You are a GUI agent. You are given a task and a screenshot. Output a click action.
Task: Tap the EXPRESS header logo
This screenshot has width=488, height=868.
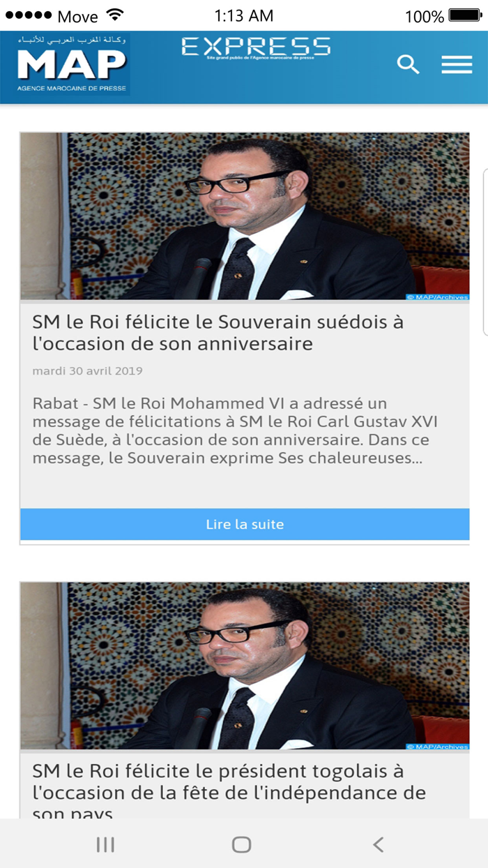[x=256, y=47]
